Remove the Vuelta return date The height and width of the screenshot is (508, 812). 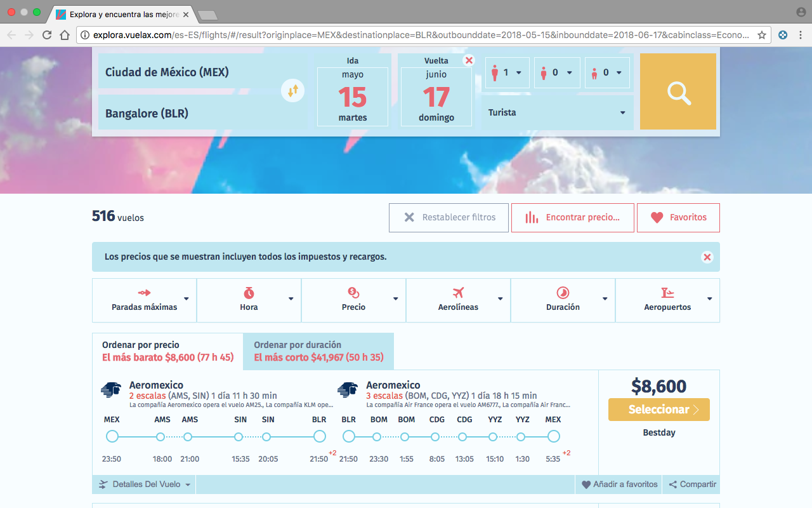[469, 60]
